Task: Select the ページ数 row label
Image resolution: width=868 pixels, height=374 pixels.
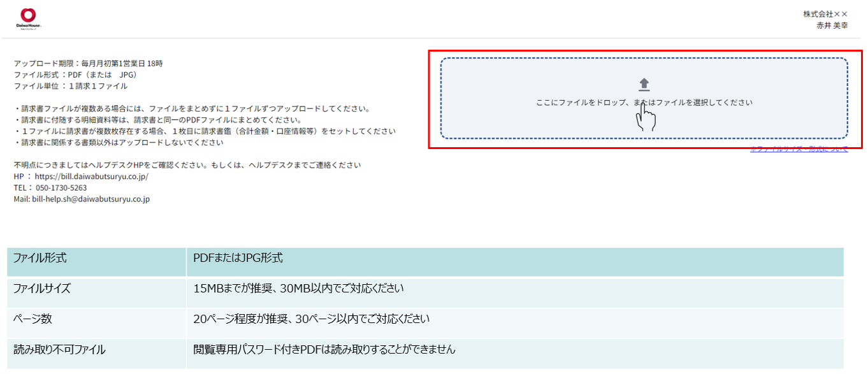Action: [x=33, y=319]
